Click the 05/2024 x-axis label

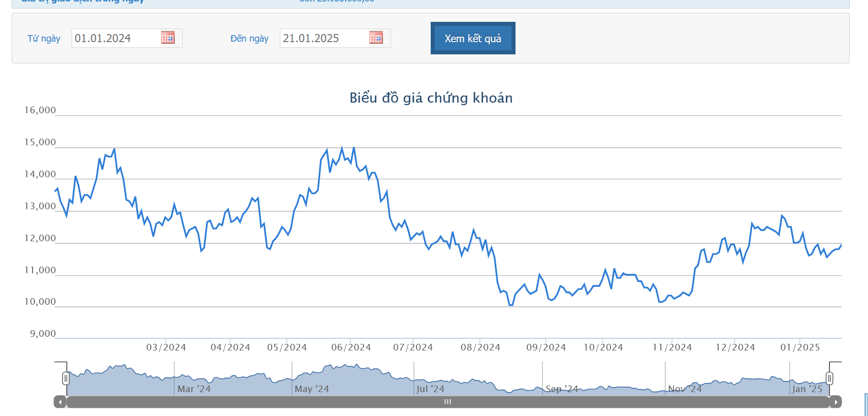[287, 347]
